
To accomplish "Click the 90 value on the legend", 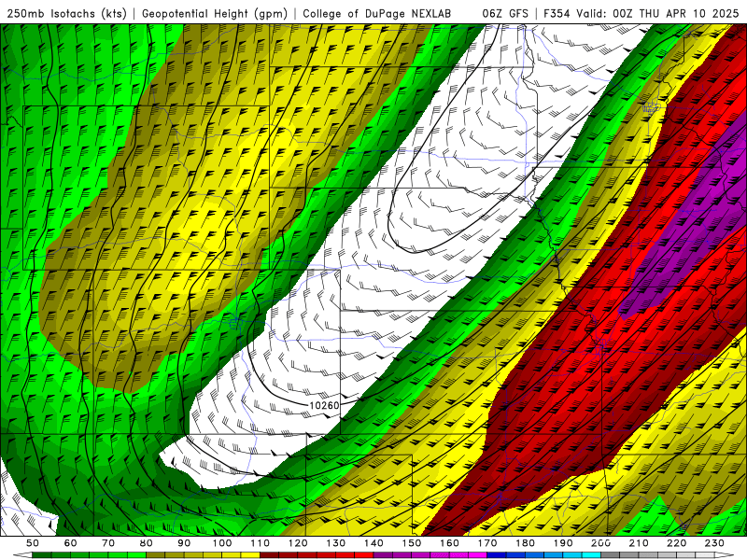I will tap(184, 543).
